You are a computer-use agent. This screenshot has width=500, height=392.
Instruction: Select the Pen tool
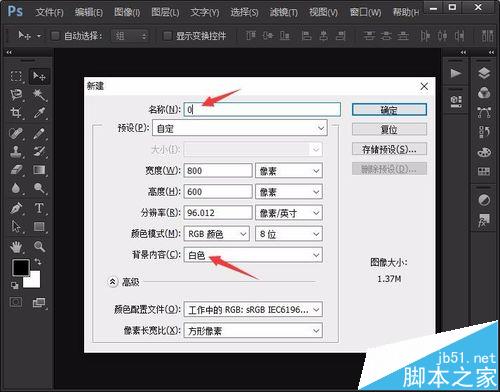click(16, 208)
